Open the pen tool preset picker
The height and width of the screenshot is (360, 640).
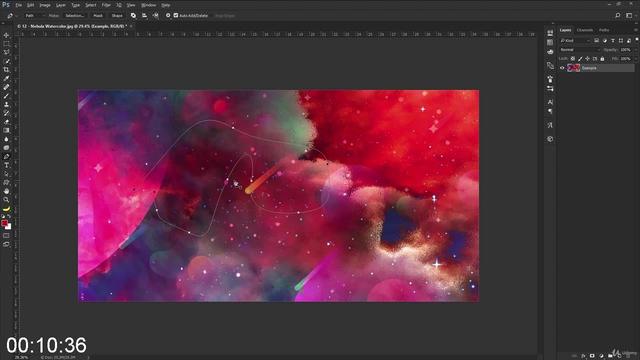click(x=11, y=16)
